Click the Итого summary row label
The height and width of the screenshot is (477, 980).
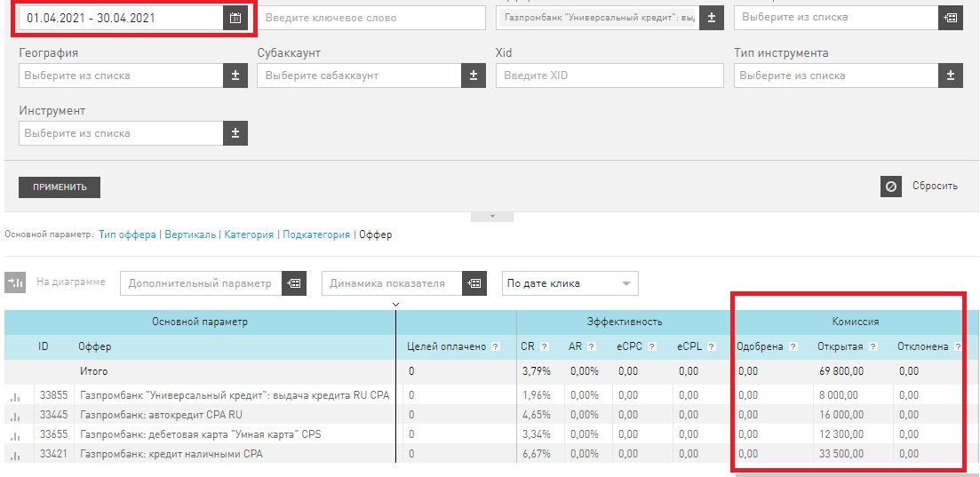coord(94,371)
